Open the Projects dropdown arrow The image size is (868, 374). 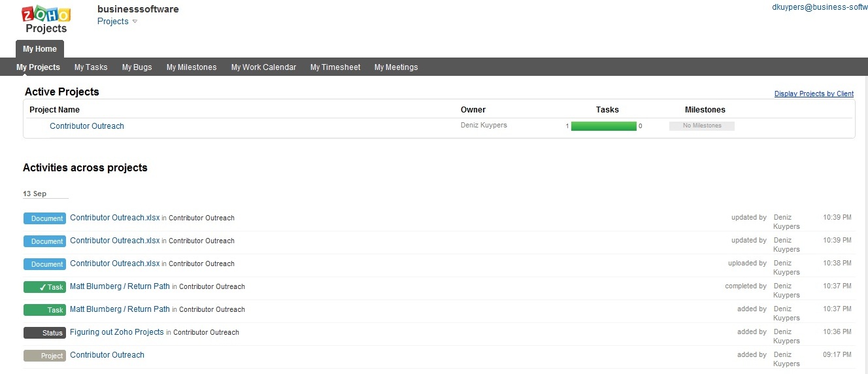pyautogui.click(x=135, y=22)
